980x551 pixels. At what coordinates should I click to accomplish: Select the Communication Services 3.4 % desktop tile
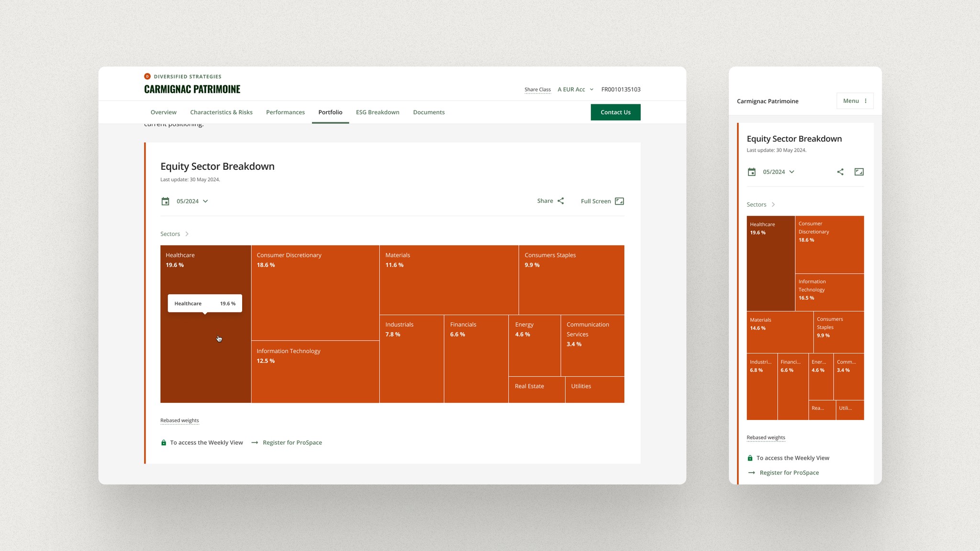(x=592, y=345)
